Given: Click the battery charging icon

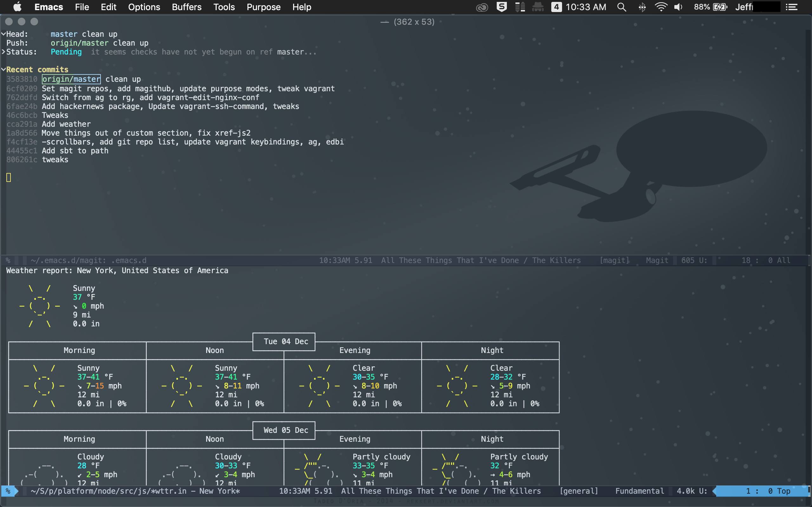Looking at the screenshot, I should [x=720, y=7].
